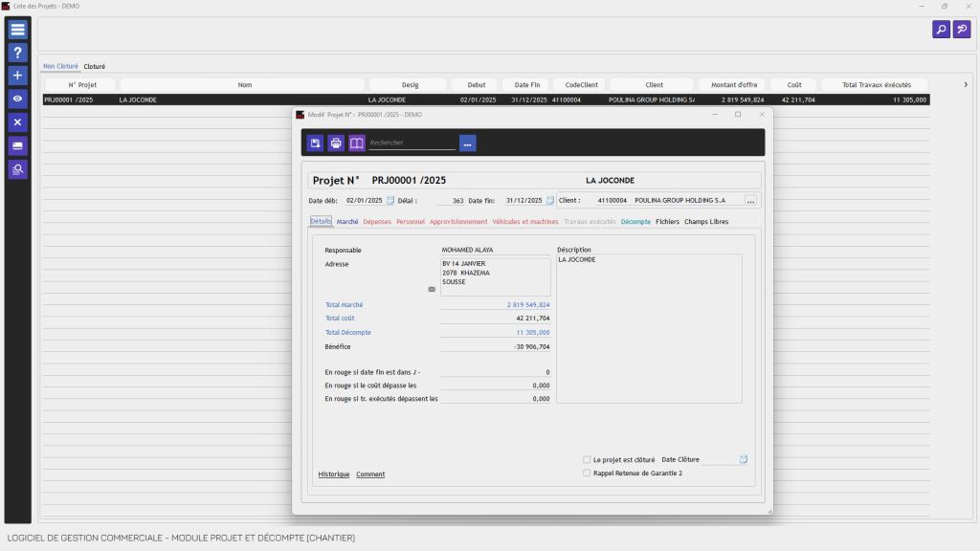Switch to the Dépenses tab
Viewport: 980px width, 551px height.
[377, 222]
